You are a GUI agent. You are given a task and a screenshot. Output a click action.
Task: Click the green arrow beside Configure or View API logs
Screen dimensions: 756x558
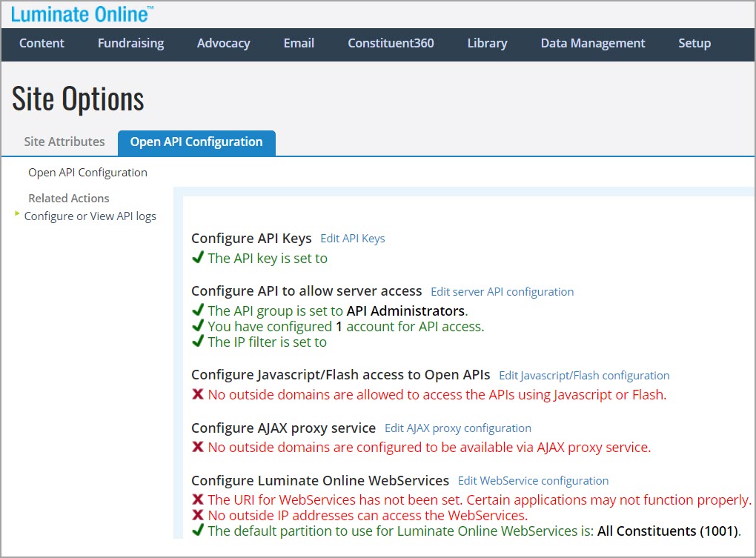[17, 213]
